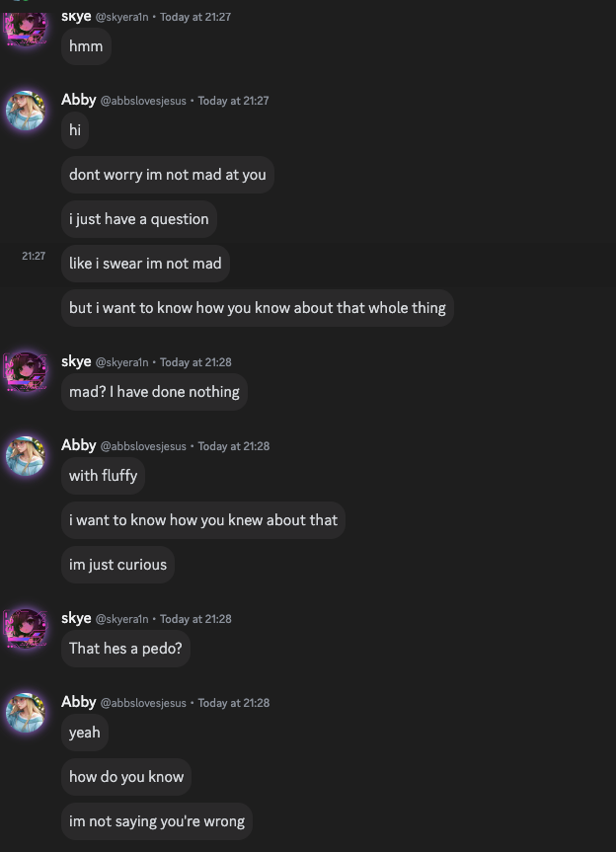Select the 'dont worry im not mad at you' message
This screenshot has width=616, height=852.
click(x=168, y=175)
